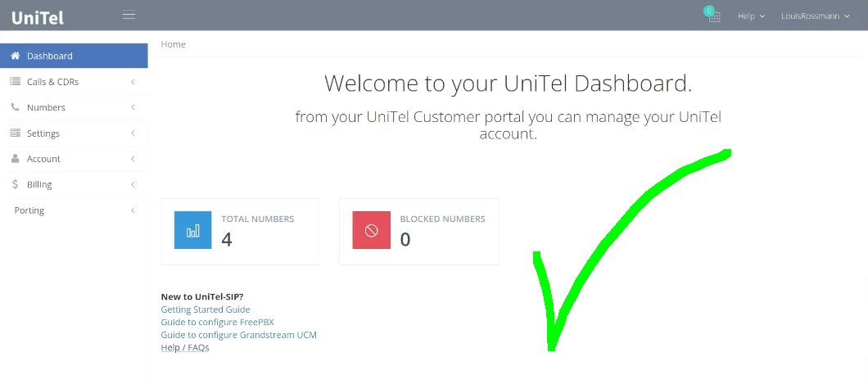
Task: Open the Account sidebar item
Action: click(x=74, y=159)
